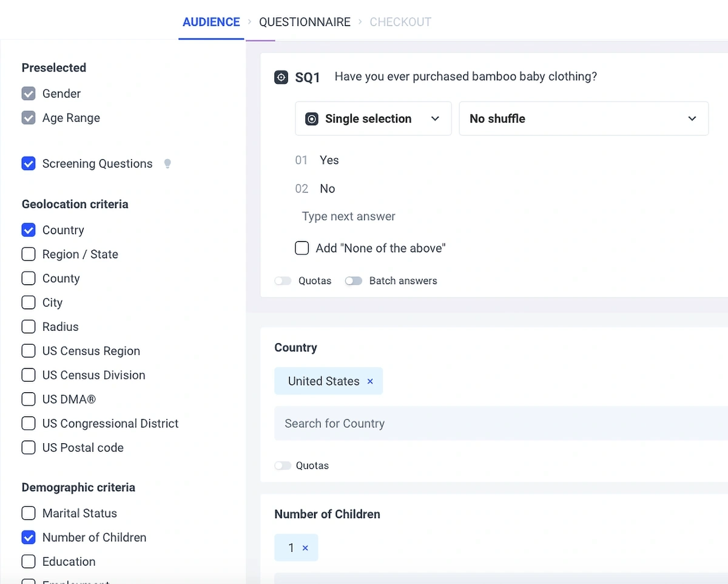
Task: Enable the Education checkbox
Action: pyautogui.click(x=29, y=562)
